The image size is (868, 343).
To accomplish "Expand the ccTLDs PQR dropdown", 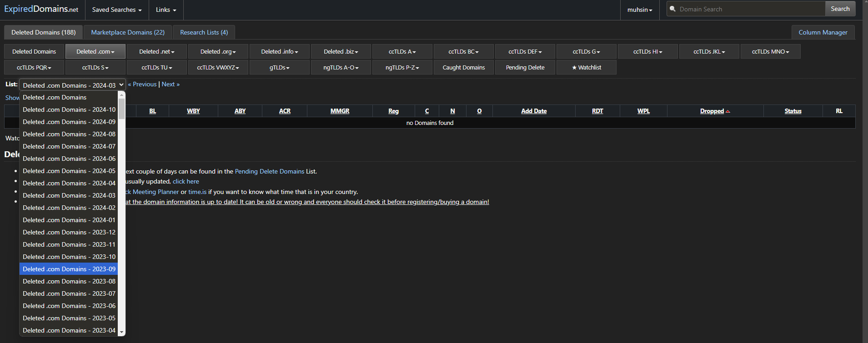I will 34,67.
